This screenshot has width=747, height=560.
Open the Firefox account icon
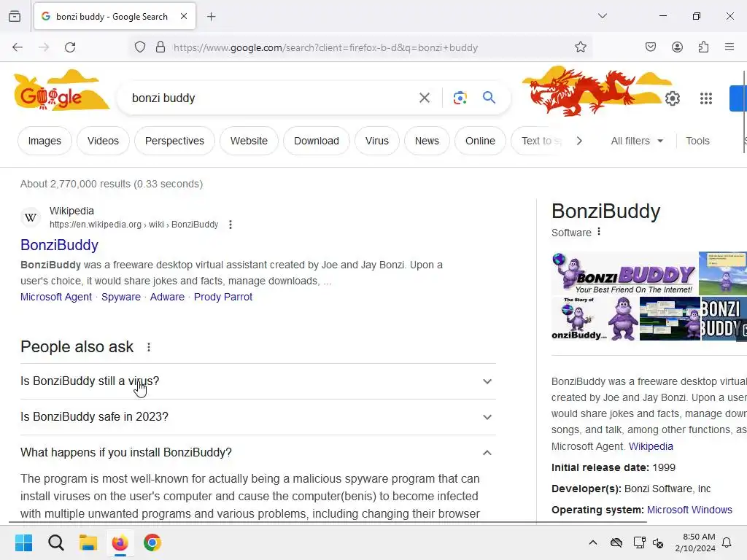click(678, 47)
